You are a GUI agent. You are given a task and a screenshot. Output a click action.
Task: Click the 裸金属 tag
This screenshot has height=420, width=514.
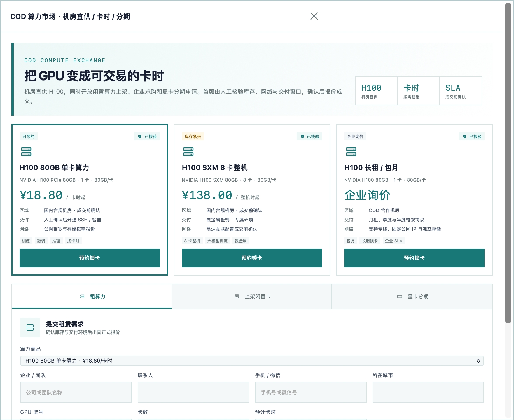(241, 241)
